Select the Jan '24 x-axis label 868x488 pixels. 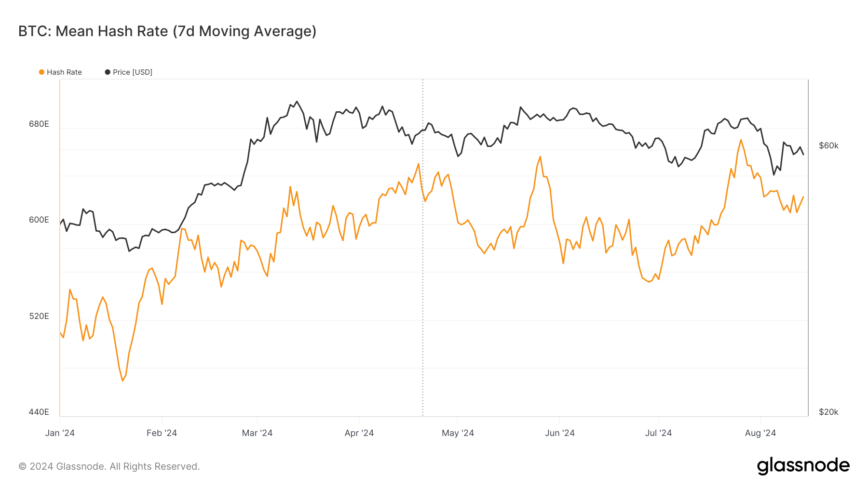click(60, 433)
